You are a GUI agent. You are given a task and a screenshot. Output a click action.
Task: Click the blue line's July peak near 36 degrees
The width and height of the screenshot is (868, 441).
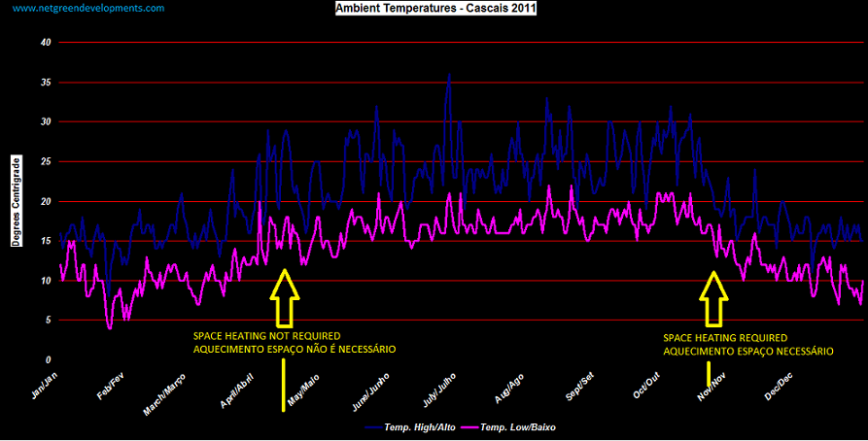[449, 75]
